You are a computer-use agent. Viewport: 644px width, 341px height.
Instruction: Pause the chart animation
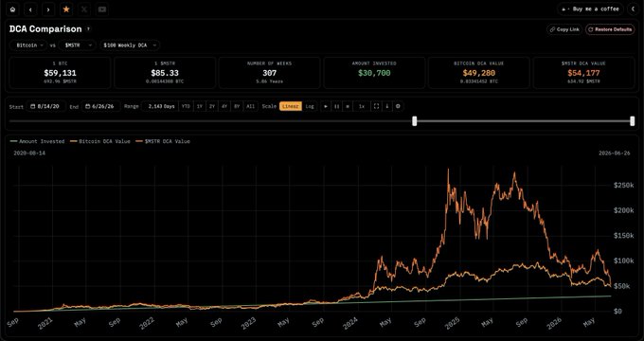click(336, 106)
